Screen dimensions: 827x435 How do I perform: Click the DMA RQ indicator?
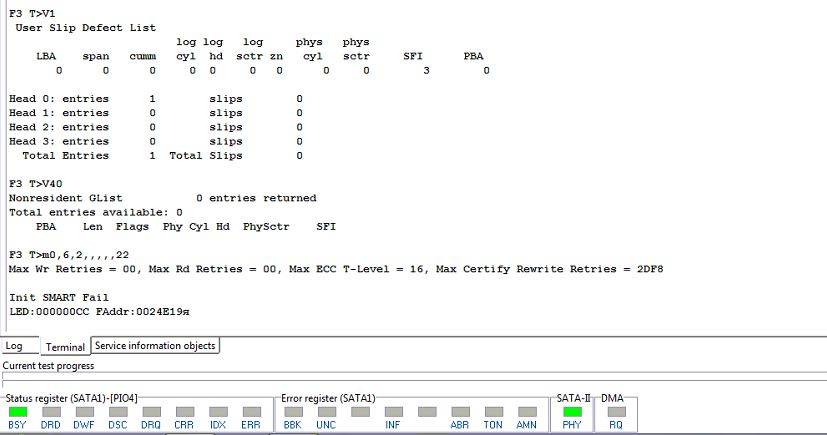click(617, 412)
